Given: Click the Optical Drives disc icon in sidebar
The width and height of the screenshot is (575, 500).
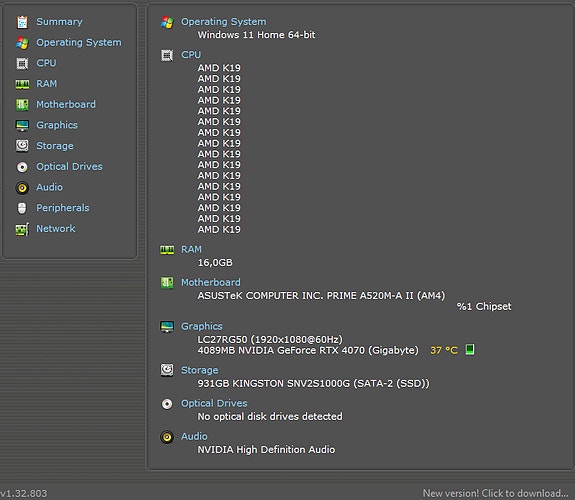Looking at the screenshot, I should (x=22, y=167).
